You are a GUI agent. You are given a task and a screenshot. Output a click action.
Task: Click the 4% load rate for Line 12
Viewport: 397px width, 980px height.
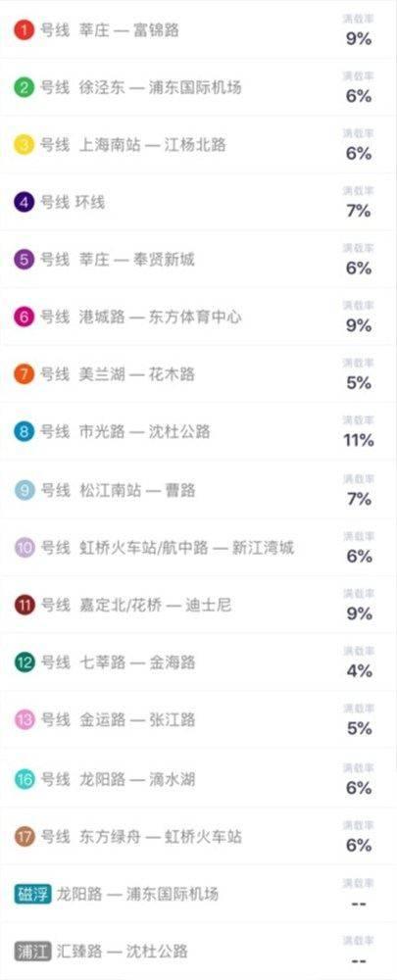359,671
